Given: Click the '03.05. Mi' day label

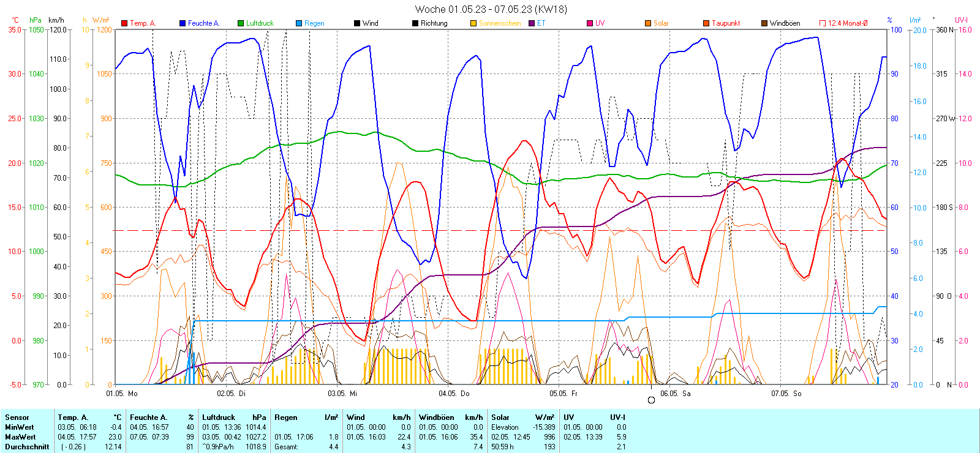Looking at the screenshot, I should point(342,394).
